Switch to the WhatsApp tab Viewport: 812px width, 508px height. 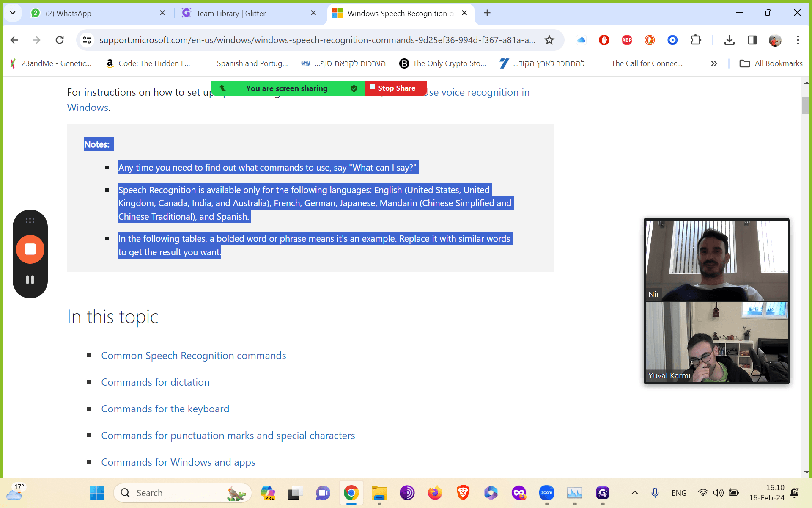pyautogui.click(x=97, y=13)
